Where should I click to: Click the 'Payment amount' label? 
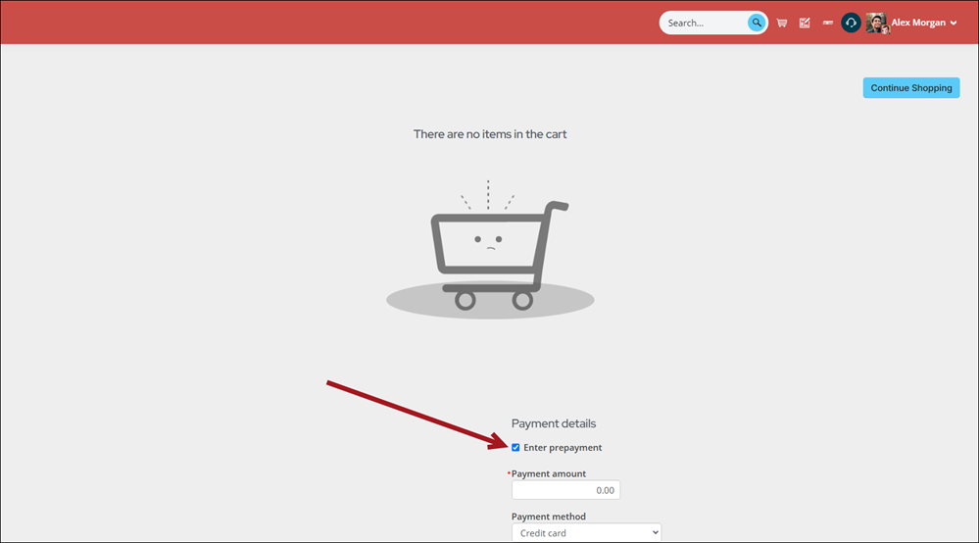(548, 473)
